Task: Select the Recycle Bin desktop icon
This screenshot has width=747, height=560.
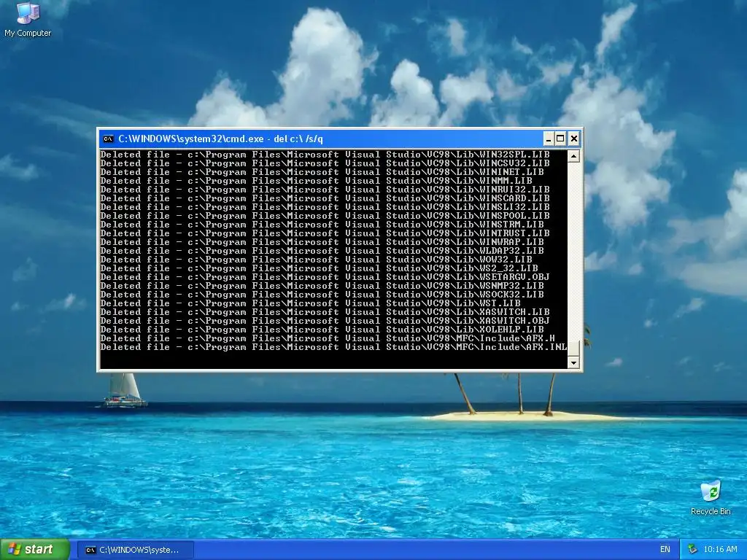Action: 711,498
